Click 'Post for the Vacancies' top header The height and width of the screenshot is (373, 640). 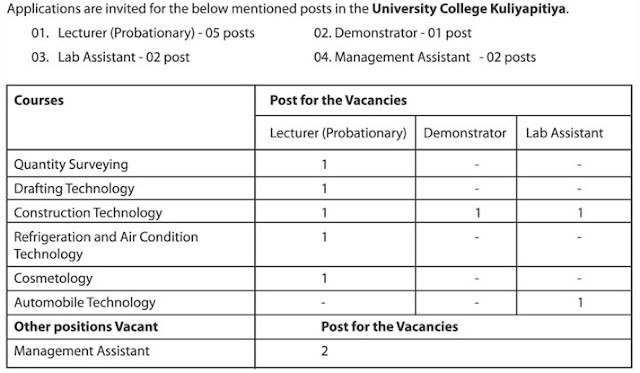click(x=338, y=100)
